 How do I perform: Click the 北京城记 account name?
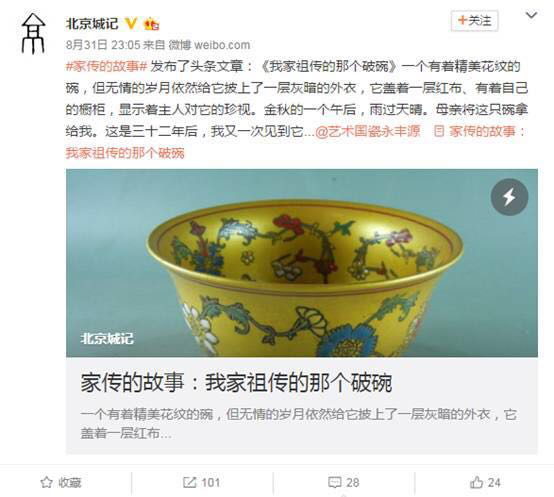coord(92,24)
